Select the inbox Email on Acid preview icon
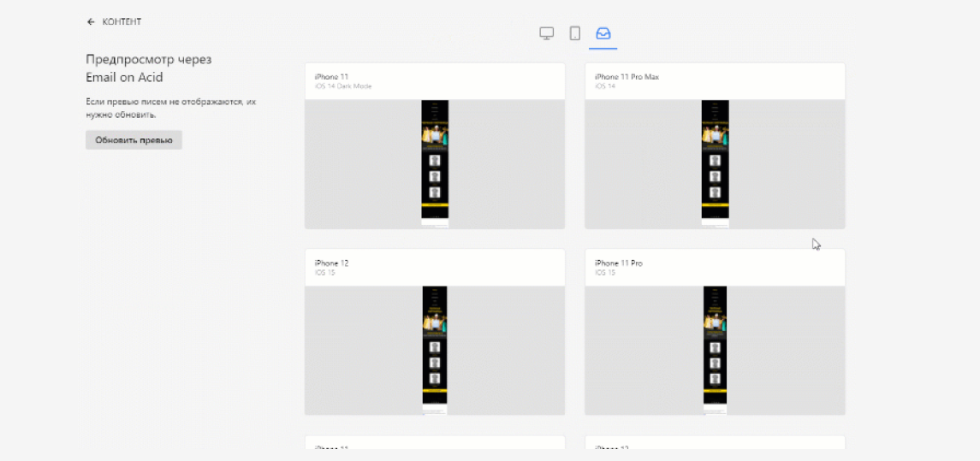 coord(603,33)
